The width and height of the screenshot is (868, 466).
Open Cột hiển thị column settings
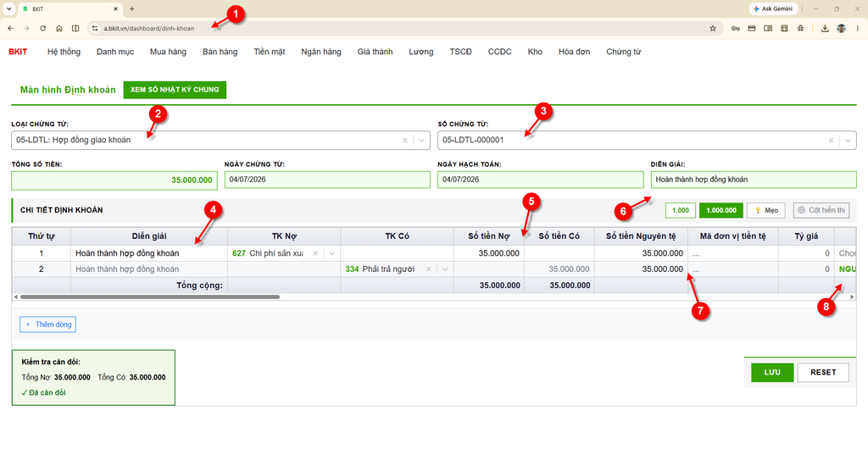click(821, 210)
